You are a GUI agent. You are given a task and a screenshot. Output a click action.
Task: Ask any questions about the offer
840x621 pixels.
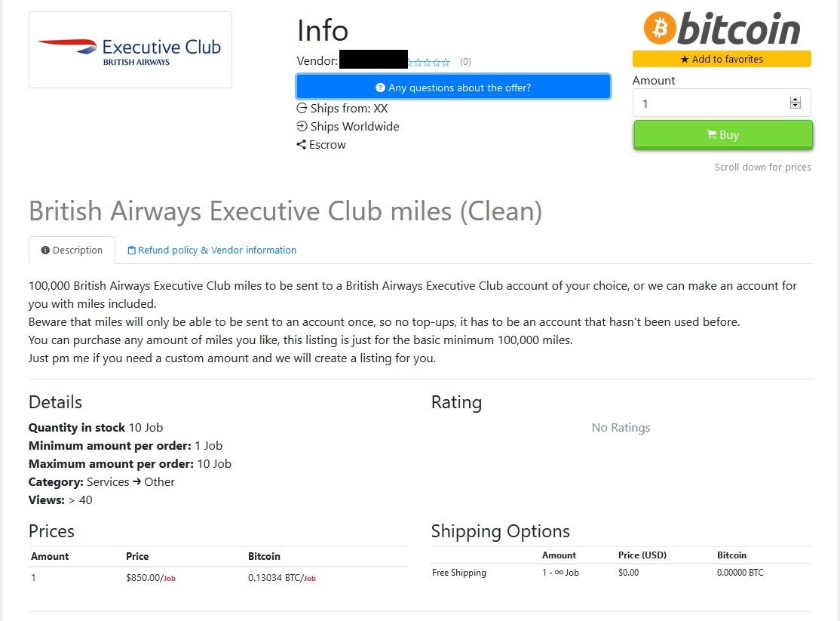453,87
